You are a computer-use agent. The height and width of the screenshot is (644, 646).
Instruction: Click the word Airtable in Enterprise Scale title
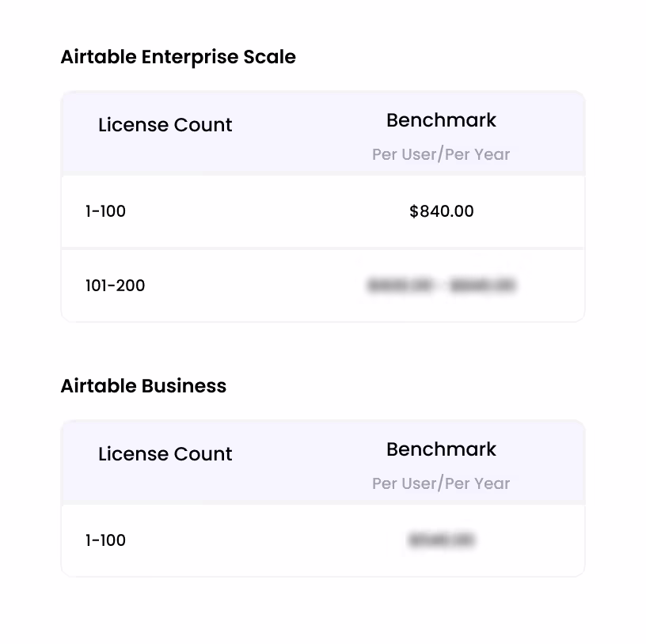click(x=98, y=57)
